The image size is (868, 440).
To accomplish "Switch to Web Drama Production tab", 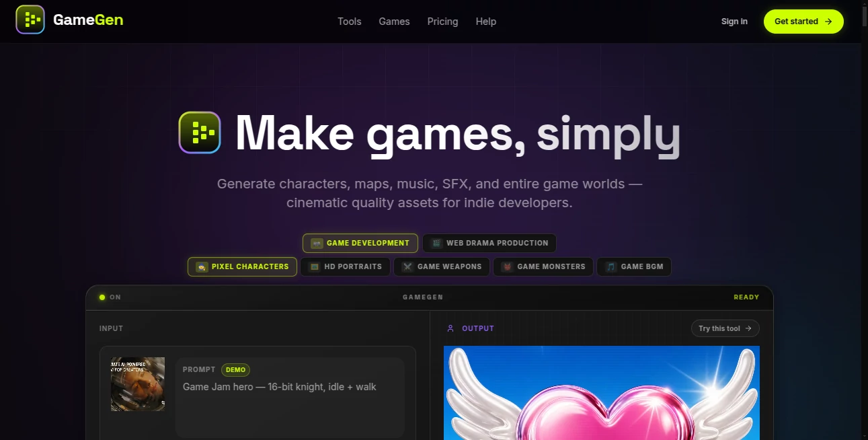I will click(489, 243).
